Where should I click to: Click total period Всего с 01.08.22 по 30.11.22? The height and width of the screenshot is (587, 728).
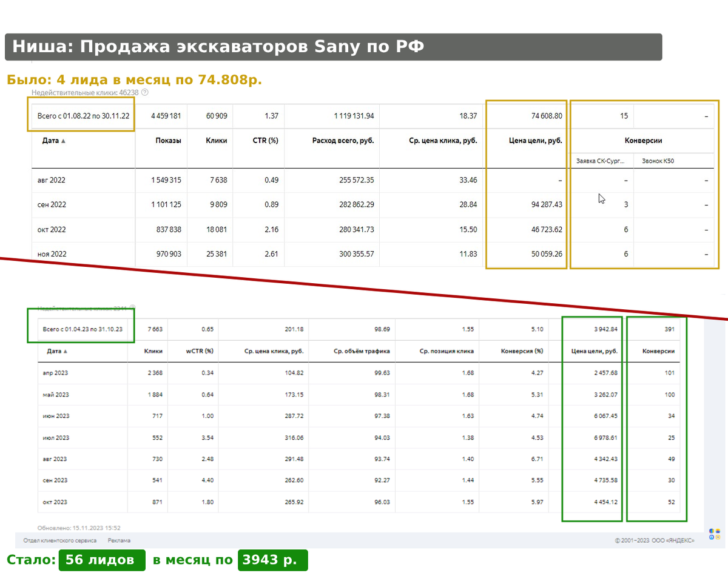coord(83,116)
